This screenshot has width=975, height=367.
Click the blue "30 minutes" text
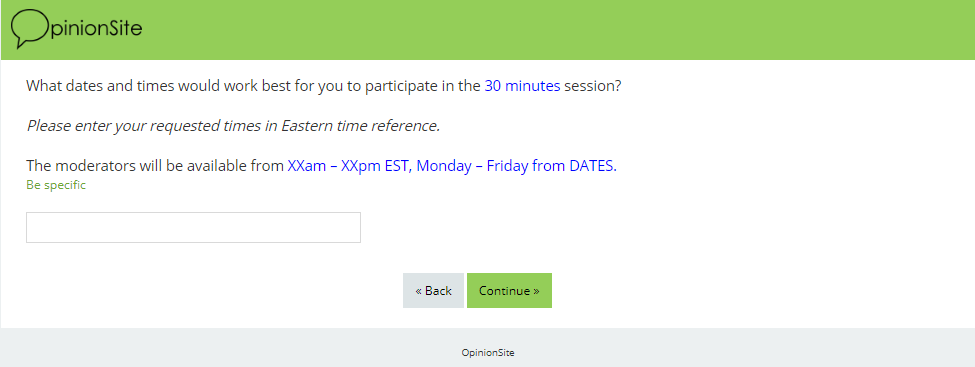point(522,86)
